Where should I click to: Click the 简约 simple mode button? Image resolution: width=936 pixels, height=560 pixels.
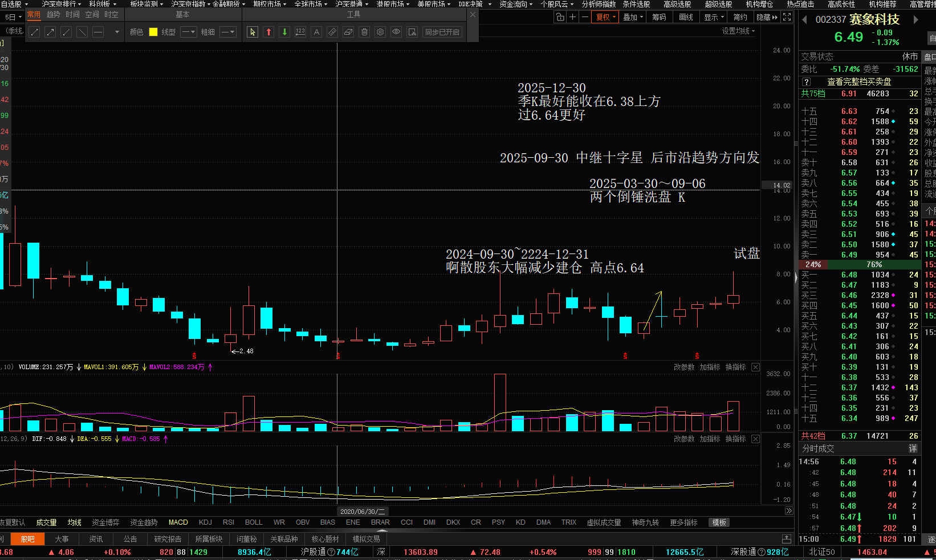740,17
